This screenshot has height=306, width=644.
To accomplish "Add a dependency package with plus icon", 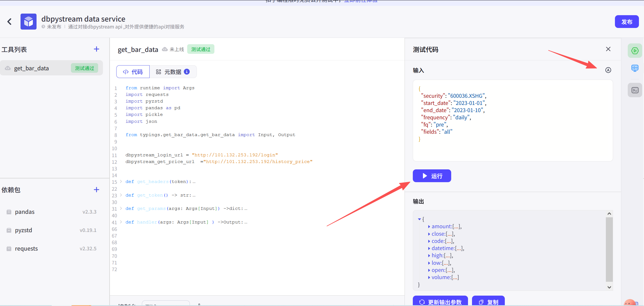I will pyautogui.click(x=97, y=190).
